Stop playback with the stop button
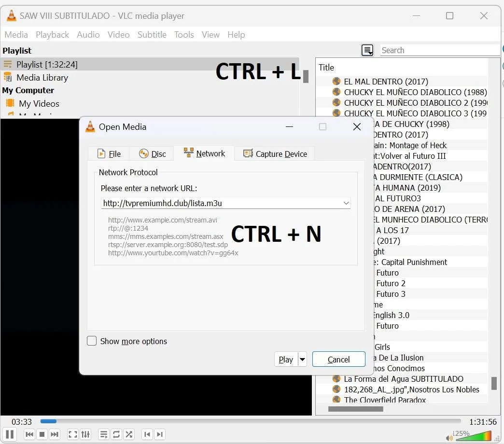This screenshot has width=504, height=444. click(x=42, y=434)
